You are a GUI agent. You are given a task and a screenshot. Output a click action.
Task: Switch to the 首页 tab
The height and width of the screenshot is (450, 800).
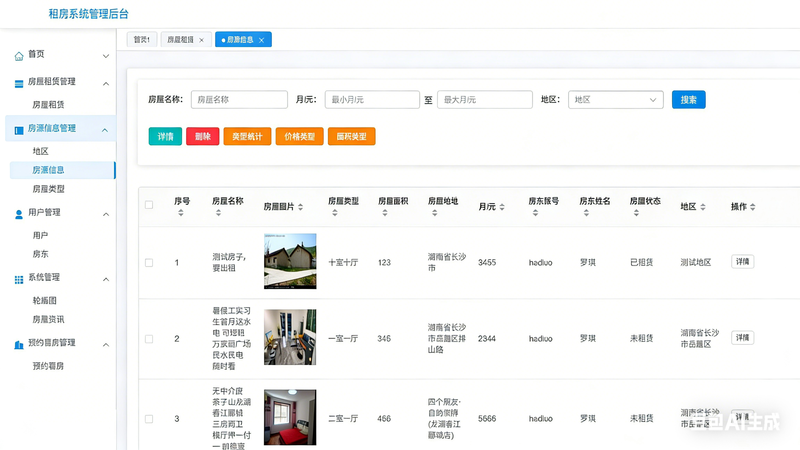click(141, 40)
